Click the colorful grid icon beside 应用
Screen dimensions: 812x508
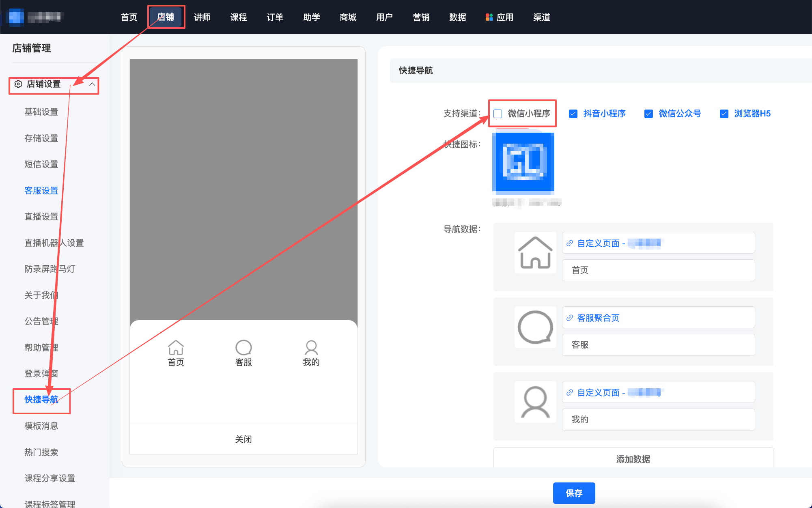pyautogui.click(x=489, y=17)
